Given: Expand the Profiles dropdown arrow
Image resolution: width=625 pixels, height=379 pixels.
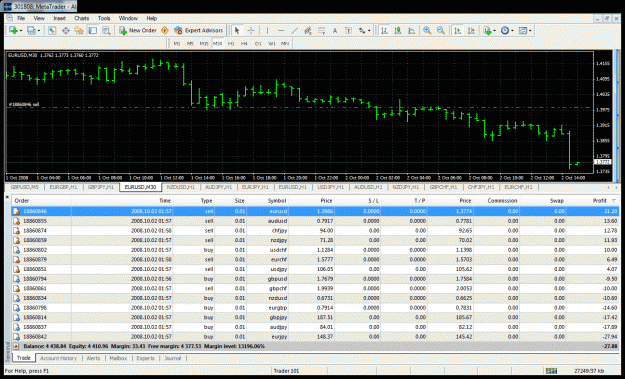Looking at the screenshot, I should pyautogui.click(x=39, y=31).
